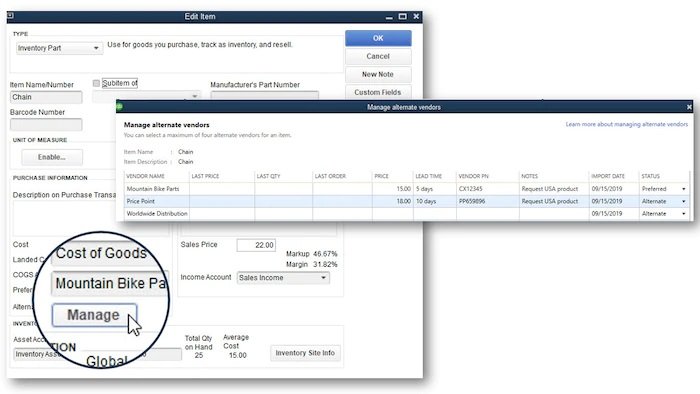This screenshot has width=700, height=394.
Task: Click price cell 18.00 for Price Point
Action: click(x=393, y=202)
